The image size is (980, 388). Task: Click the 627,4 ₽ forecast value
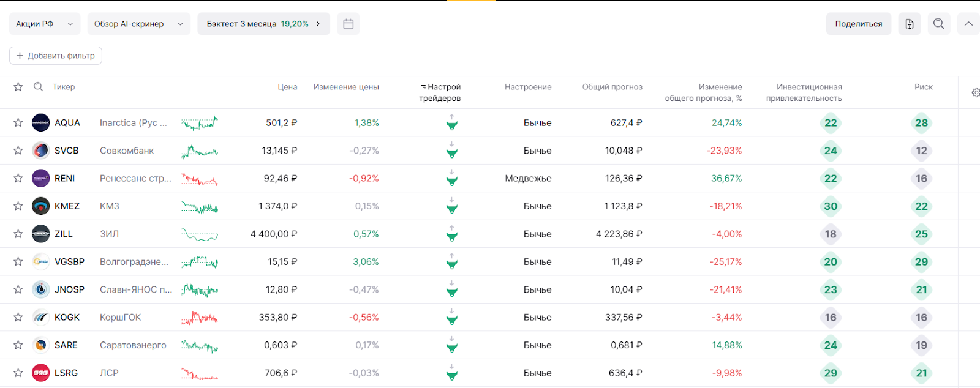pos(626,122)
